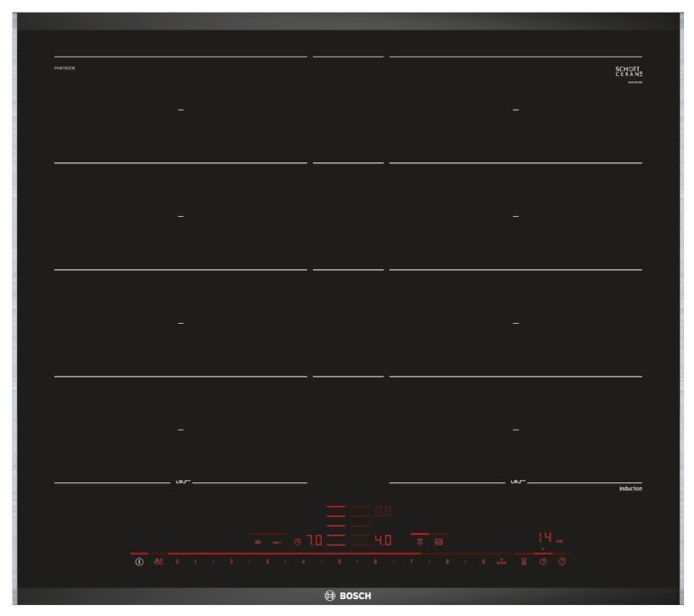Tap the frying sensor pan icon
694x616 pixels.
pyautogui.click(x=257, y=542)
